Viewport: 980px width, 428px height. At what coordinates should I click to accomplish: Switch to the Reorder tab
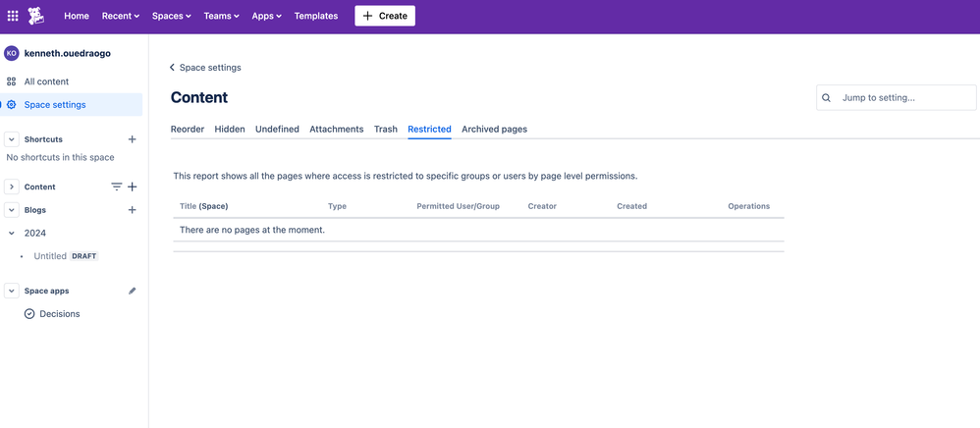(x=188, y=130)
